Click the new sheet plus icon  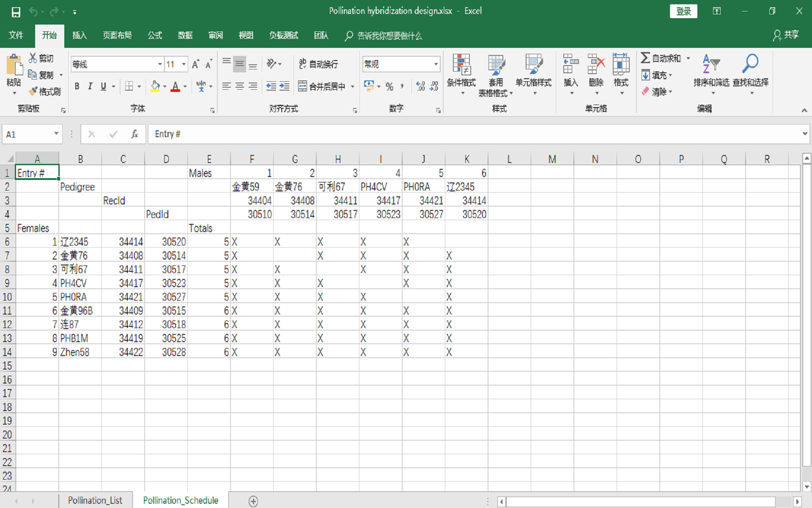[253, 501]
